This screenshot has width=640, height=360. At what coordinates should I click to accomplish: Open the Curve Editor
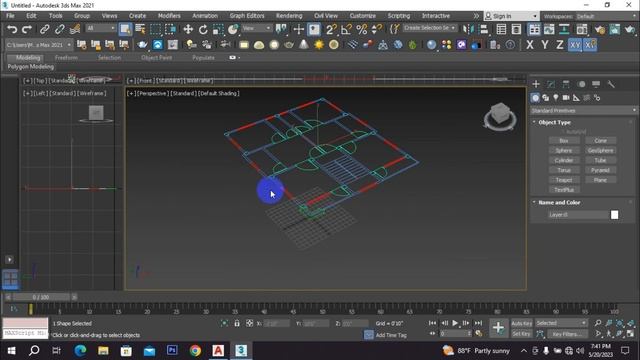coord(549,29)
